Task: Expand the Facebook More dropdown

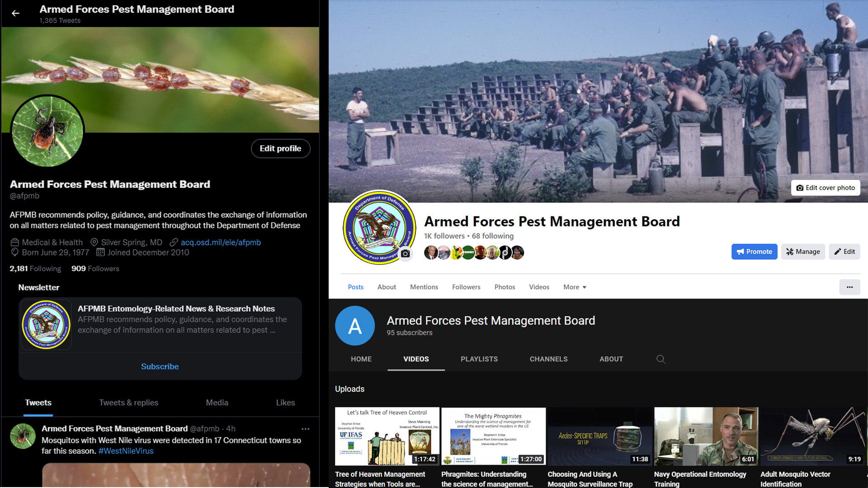Action: point(575,287)
